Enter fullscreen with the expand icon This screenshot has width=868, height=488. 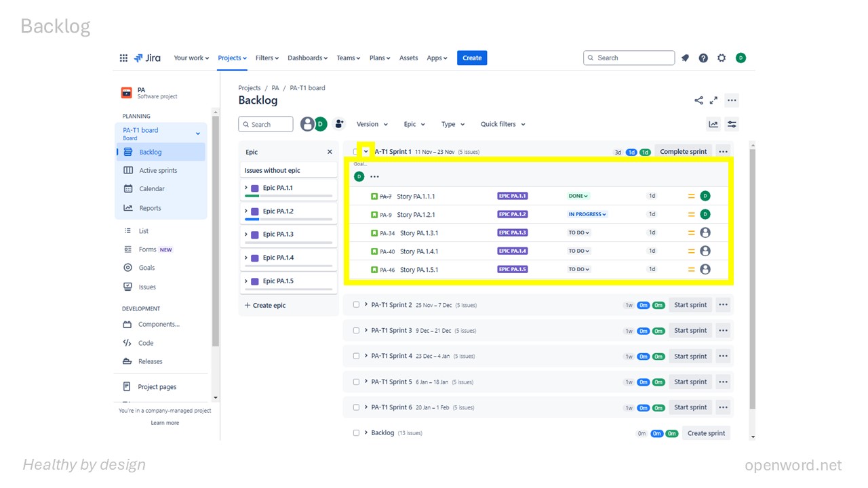(713, 100)
